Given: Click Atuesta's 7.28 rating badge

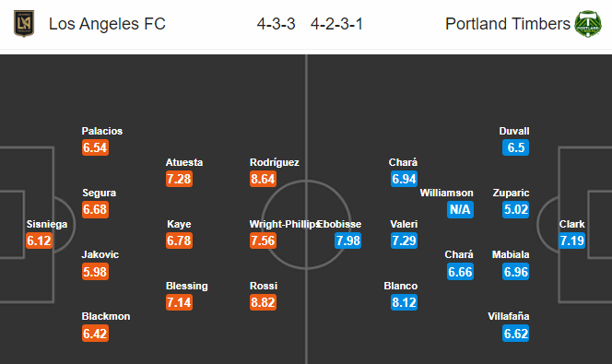Looking at the screenshot, I should [179, 179].
